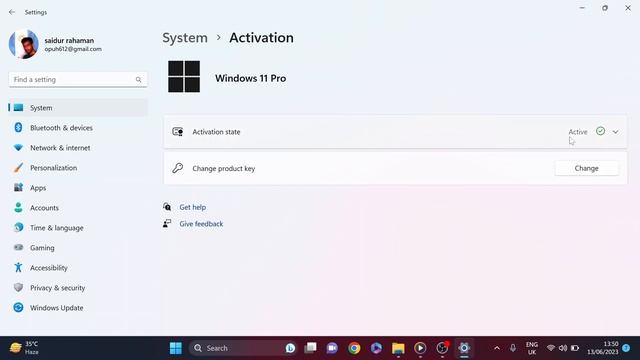
Task: Open the notification badge icon in tray
Action: [x=626, y=348]
